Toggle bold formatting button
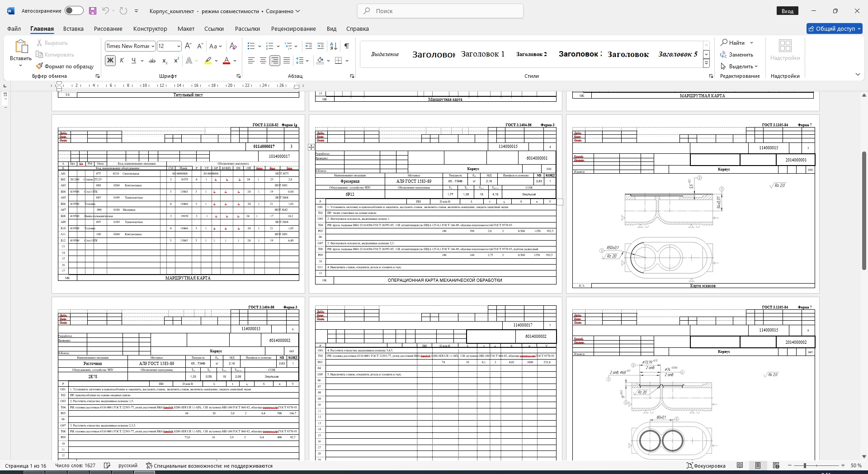Image resolution: width=868 pixels, height=474 pixels. point(110,61)
